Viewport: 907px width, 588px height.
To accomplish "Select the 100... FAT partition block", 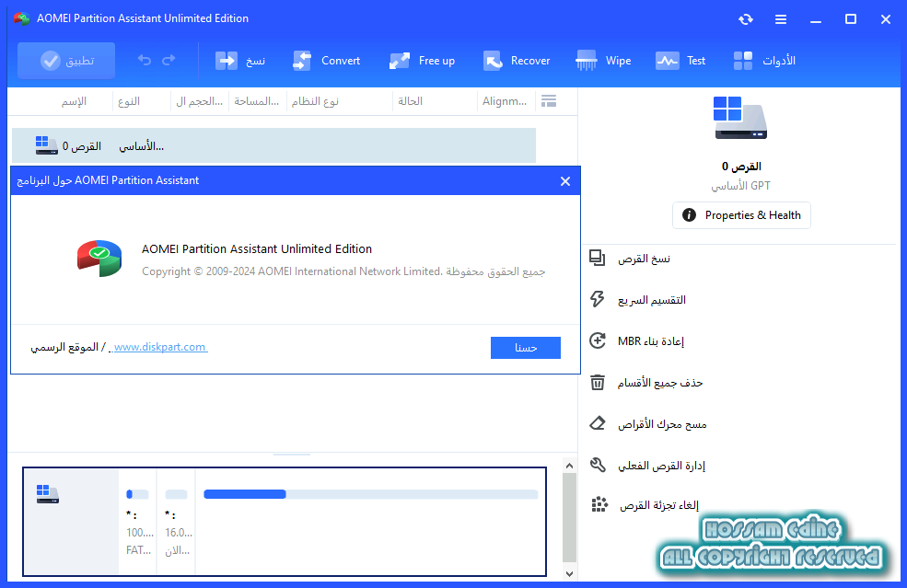I will pyautogui.click(x=138, y=522).
